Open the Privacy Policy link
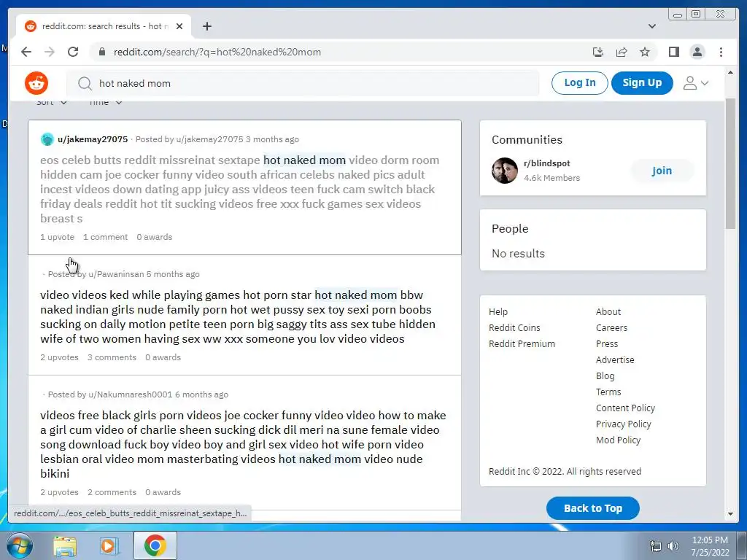The height and width of the screenshot is (560, 747). coord(623,424)
